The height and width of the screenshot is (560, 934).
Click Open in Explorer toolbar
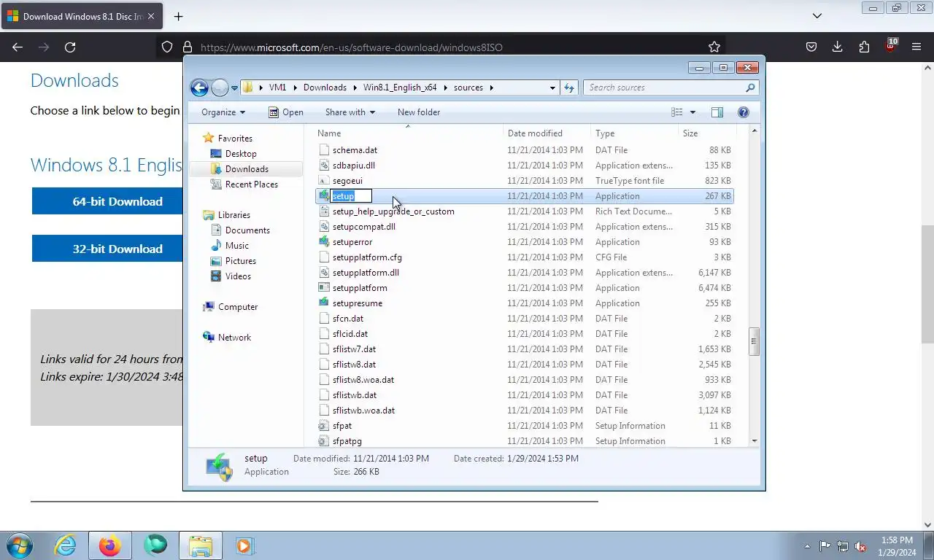pos(286,112)
